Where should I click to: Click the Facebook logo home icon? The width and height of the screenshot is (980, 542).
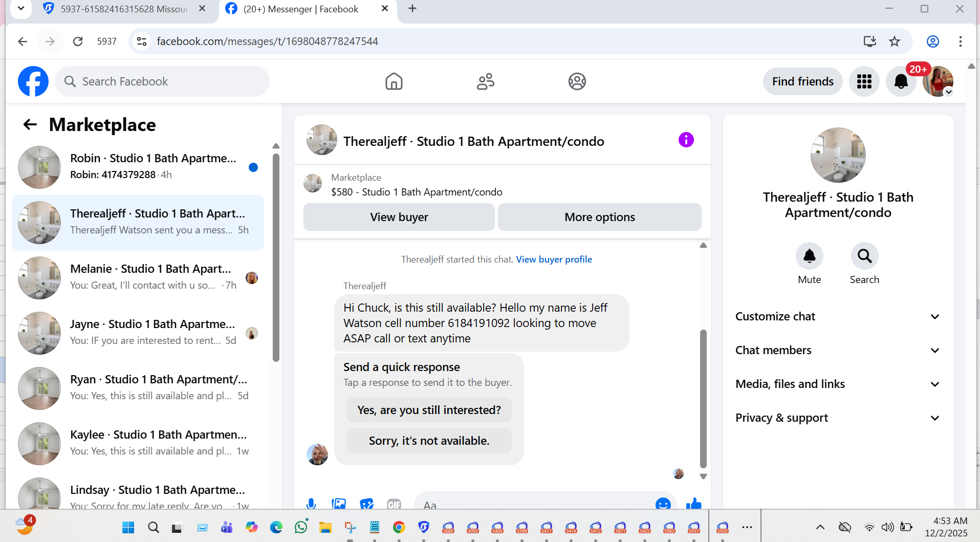pos(33,81)
